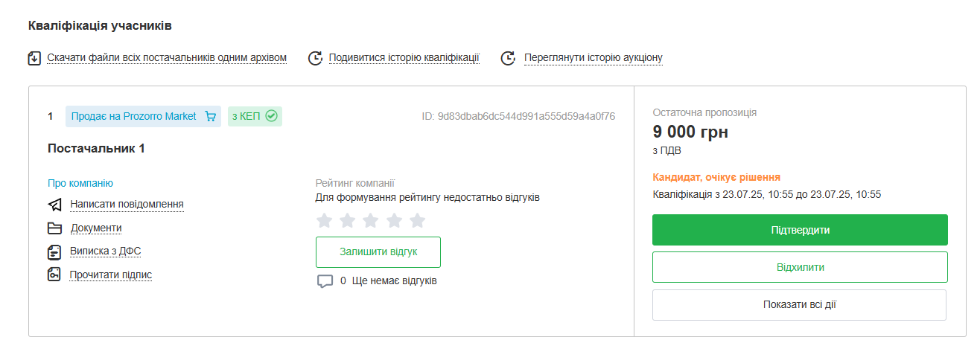
Task: Click the auction history clock icon
Action: point(508,58)
